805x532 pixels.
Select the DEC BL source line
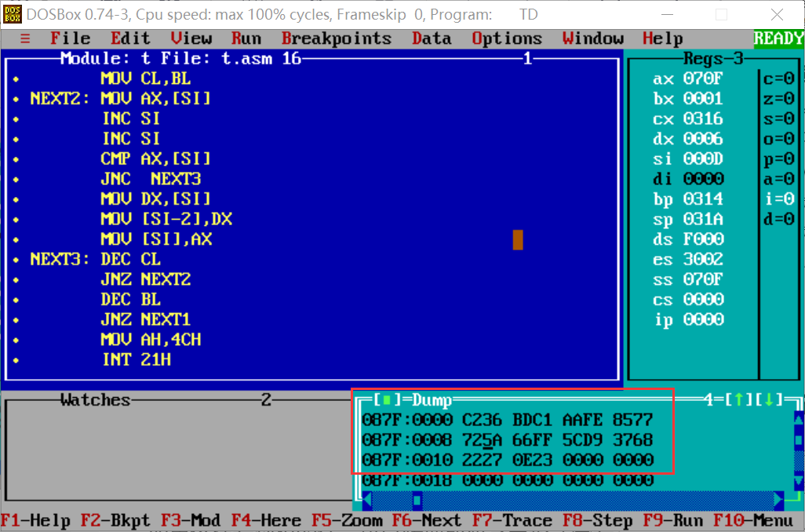pyautogui.click(x=130, y=300)
